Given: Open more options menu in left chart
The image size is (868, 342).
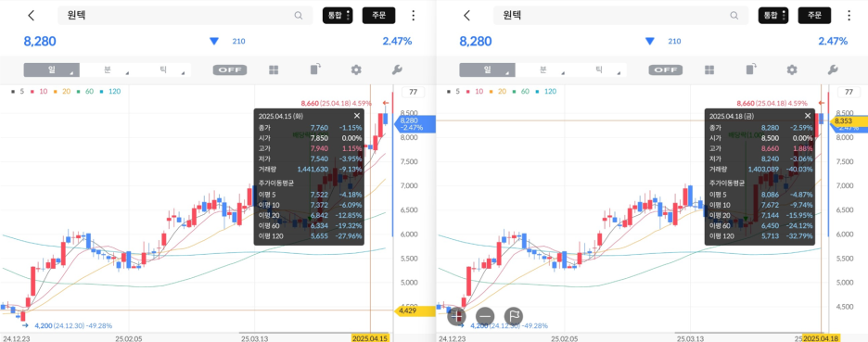Looking at the screenshot, I should (x=413, y=16).
